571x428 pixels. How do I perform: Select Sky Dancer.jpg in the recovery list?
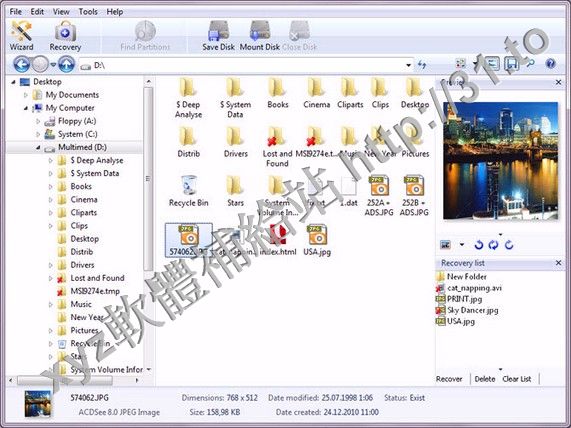point(467,310)
